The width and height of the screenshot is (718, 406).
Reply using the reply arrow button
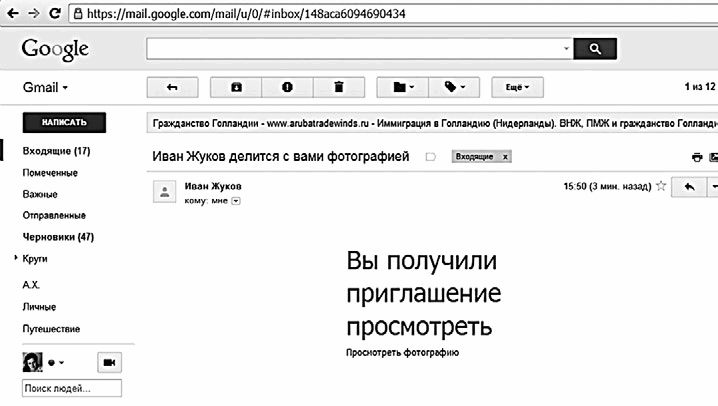coord(689,187)
